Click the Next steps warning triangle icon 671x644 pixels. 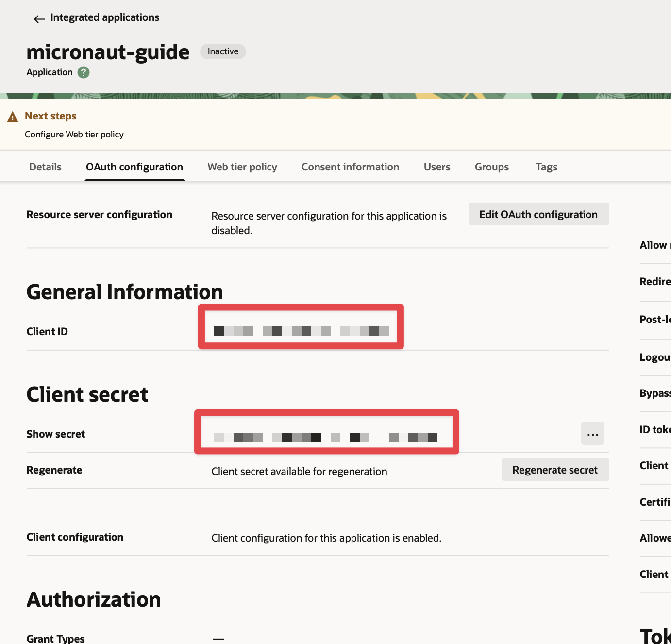point(13,117)
